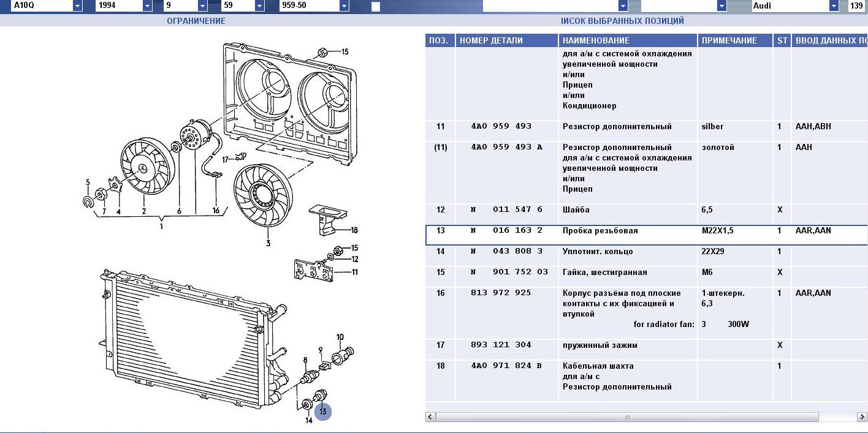Click the parts list right scroll arrow
The image size is (868, 433).
tap(862, 417)
